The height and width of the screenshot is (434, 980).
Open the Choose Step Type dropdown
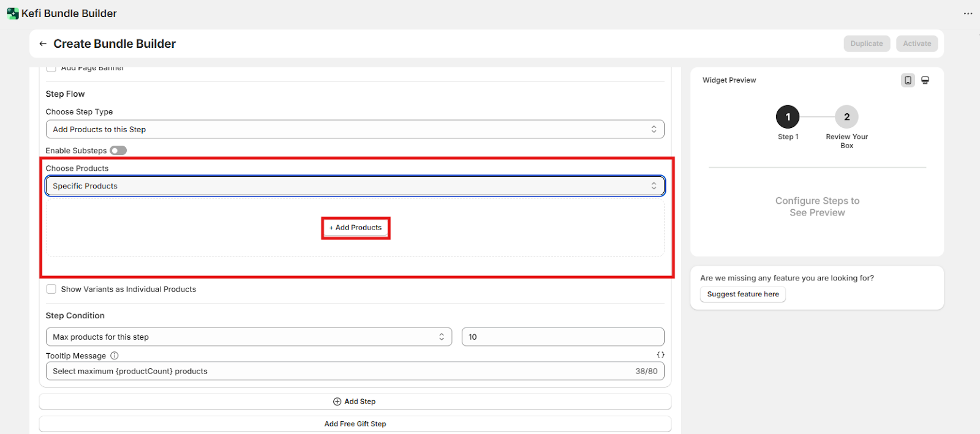pos(355,130)
